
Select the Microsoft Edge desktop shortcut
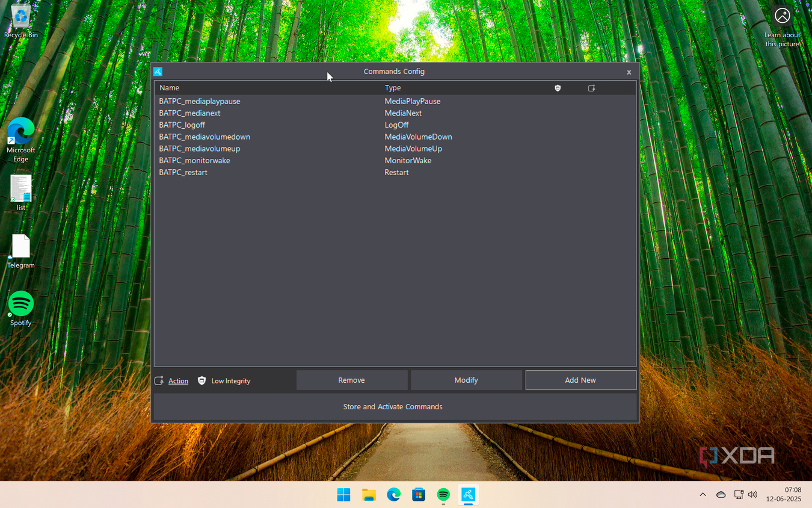(21, 140)
